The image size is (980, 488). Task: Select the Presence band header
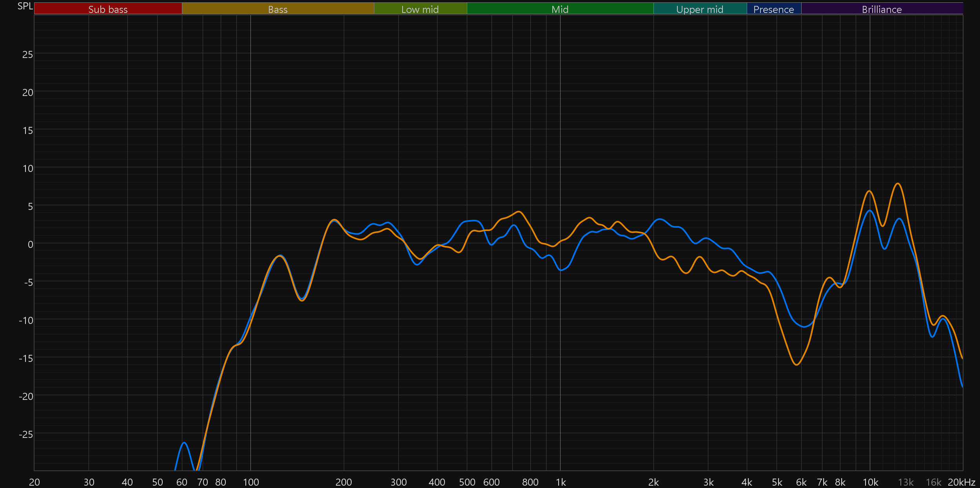pyautogui.click(x=773, y=9)
